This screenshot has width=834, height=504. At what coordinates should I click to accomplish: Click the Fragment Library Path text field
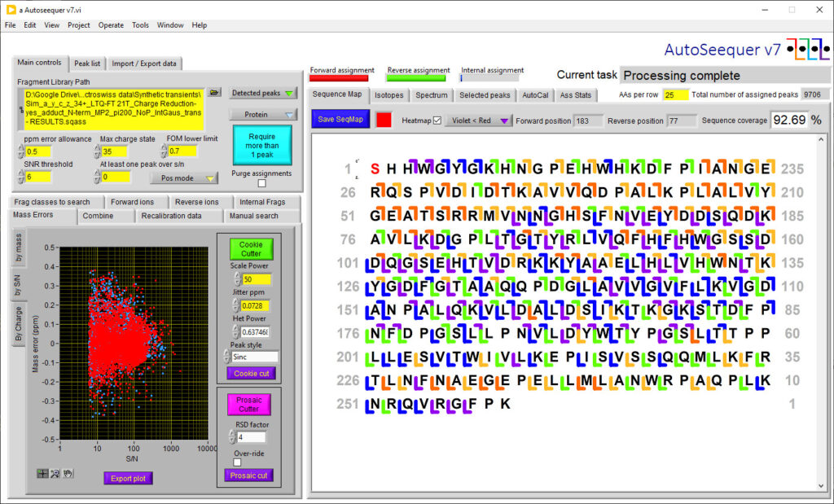click(x=114, y=110)
